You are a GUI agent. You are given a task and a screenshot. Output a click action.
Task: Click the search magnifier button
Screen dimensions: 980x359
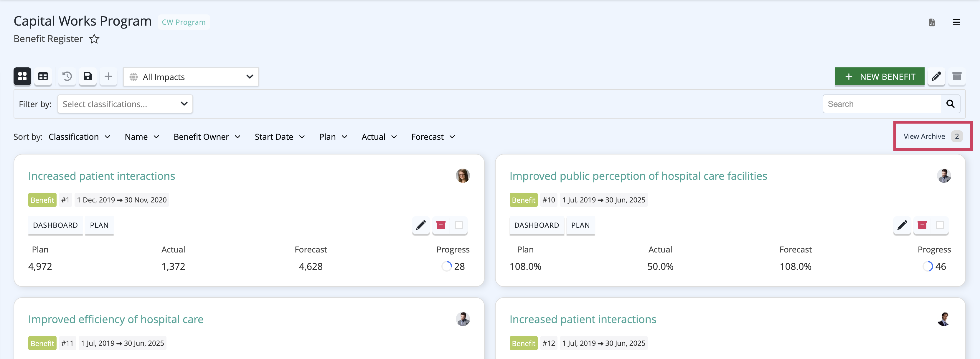[950, 104]
